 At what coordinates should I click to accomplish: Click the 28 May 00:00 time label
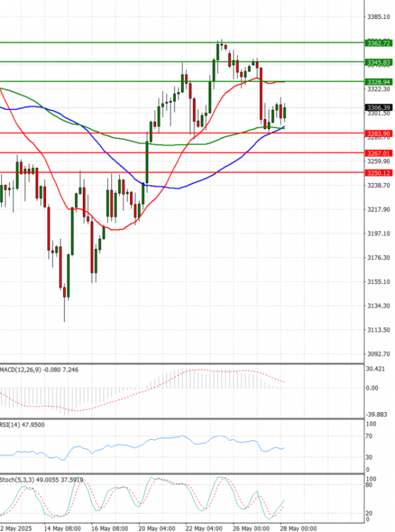(298, 528)
